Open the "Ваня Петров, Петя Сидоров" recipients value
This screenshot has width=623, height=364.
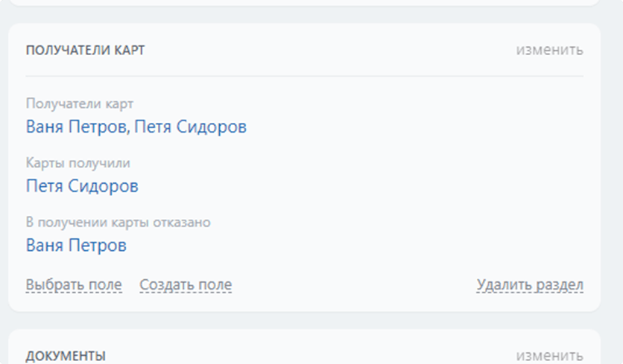click(x=136, y=127)
